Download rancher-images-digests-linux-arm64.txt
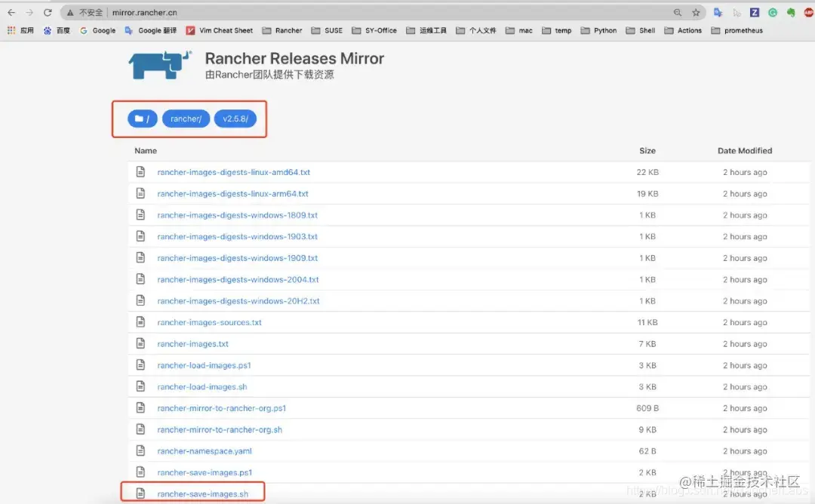Viewport: 815px width, 504px height. (x=233, y=193)
